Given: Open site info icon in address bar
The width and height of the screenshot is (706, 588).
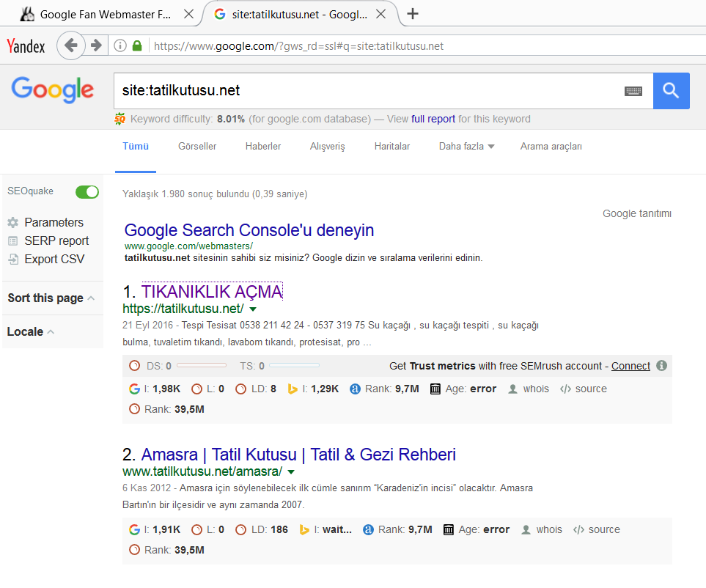Looking at the screenshot, I should 120,46.
